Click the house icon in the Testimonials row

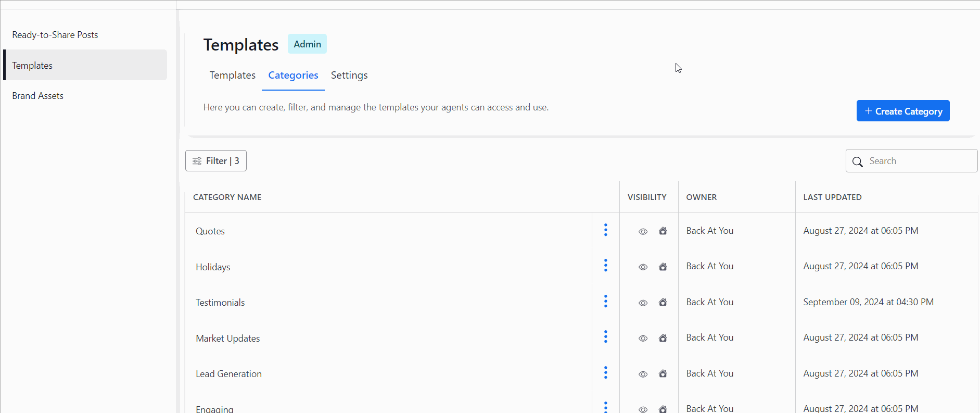pos(663,302)
